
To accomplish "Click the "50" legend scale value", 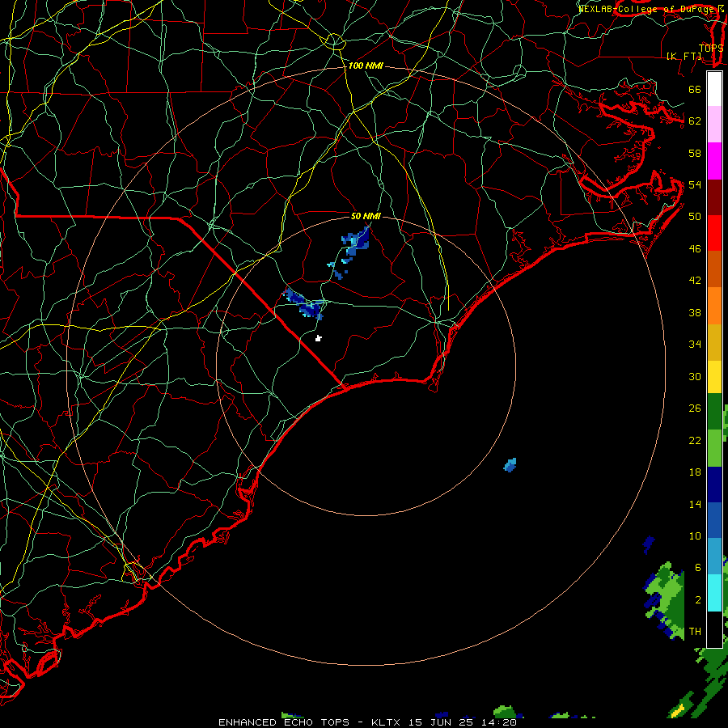I will click(695, 216).
